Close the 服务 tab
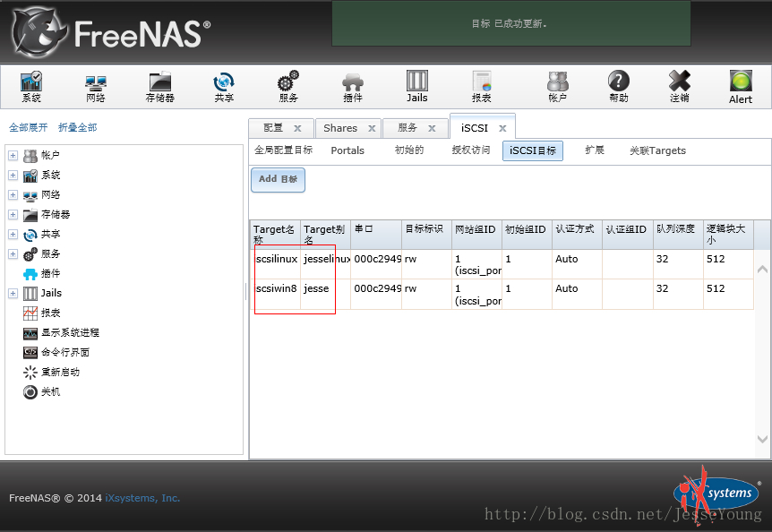This screenshot has height=532, width=772. 432,128
